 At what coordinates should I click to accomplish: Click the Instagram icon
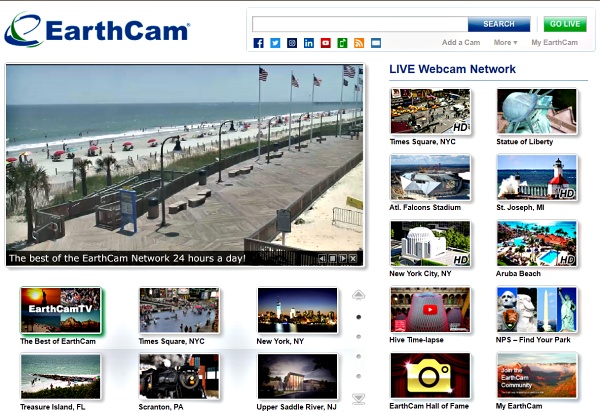[x=292, y=43]
